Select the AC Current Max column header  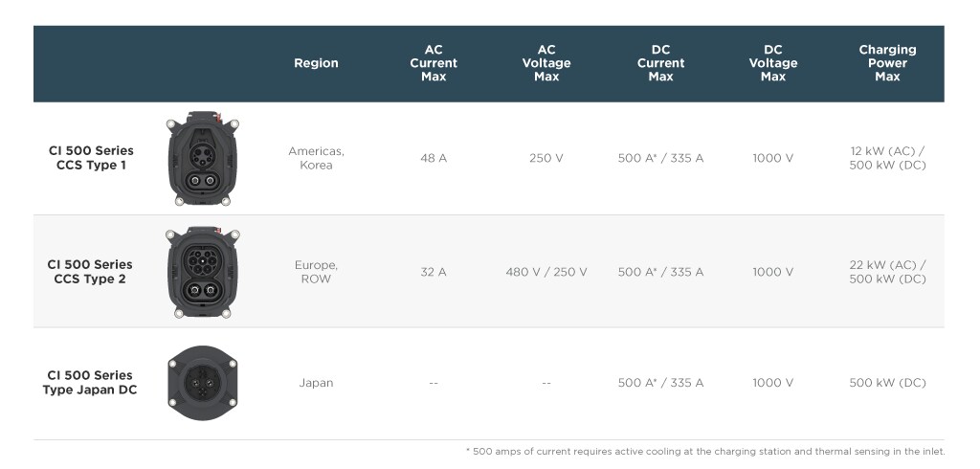434,63
